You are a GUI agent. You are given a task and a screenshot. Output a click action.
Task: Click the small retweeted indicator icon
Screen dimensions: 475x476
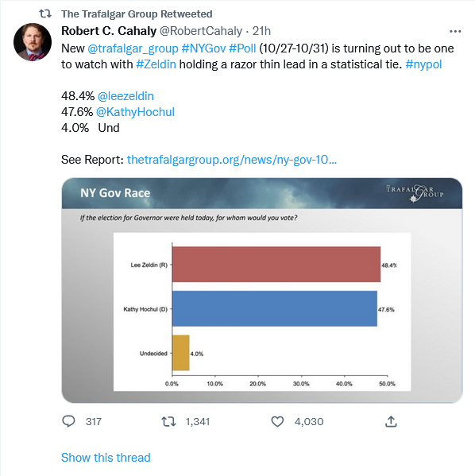click(x=45, y=14)
